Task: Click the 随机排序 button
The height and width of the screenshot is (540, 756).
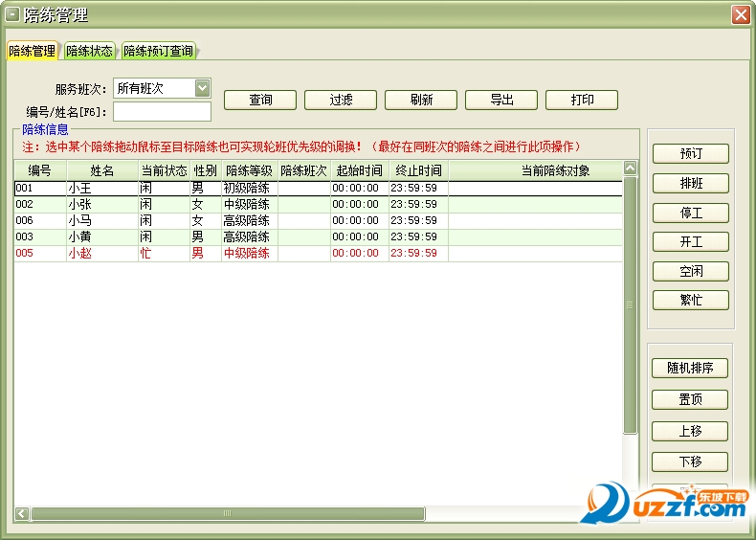Action: pos(690,369)
